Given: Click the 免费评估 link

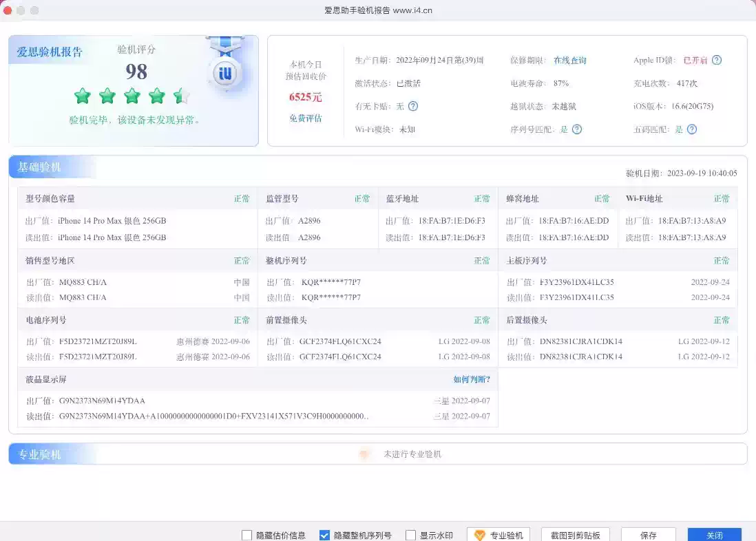Looking at the screenshot, I should pyautogui.click(x=306, y=118).
